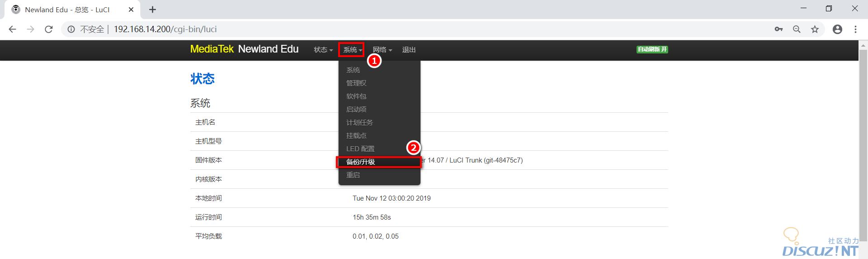Click the MediaTek Newland Edu brand link
The width and height of the screenshot is (868, 259).
(x=244, y=49)
